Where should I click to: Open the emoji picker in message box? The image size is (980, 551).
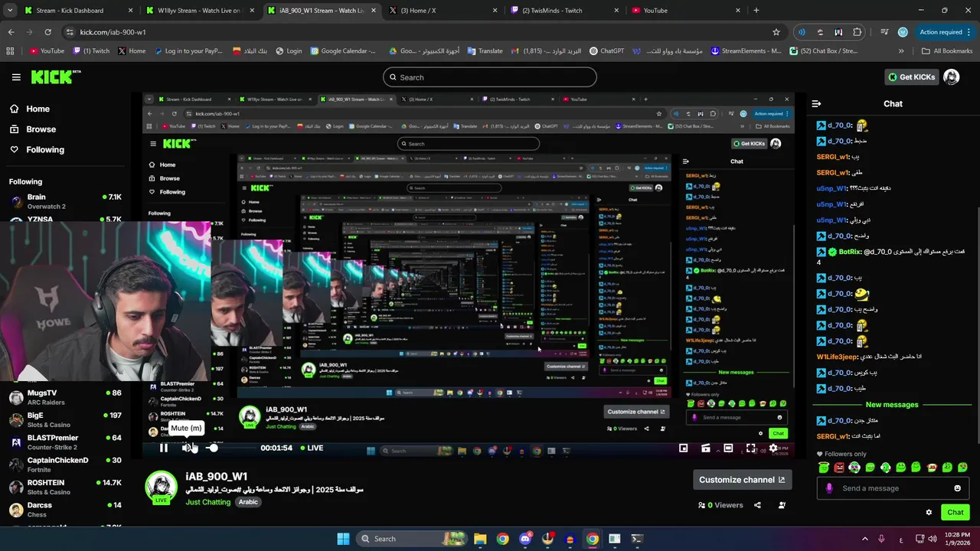pyautogui.click(x=957, y=488)
